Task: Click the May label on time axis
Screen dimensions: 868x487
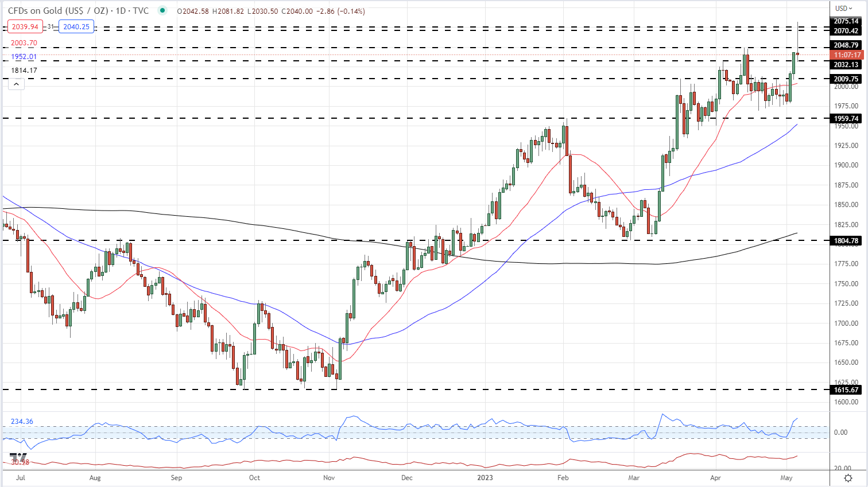Action: click(787, 477)
